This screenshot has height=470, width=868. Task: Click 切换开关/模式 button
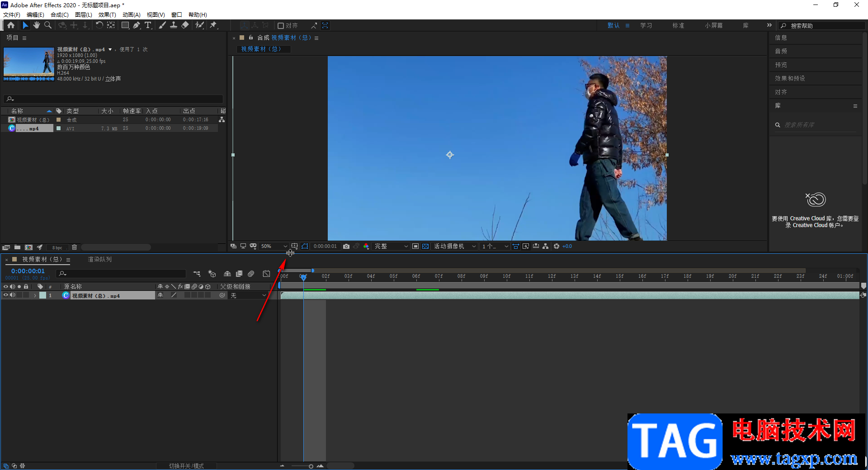[186, 466]
